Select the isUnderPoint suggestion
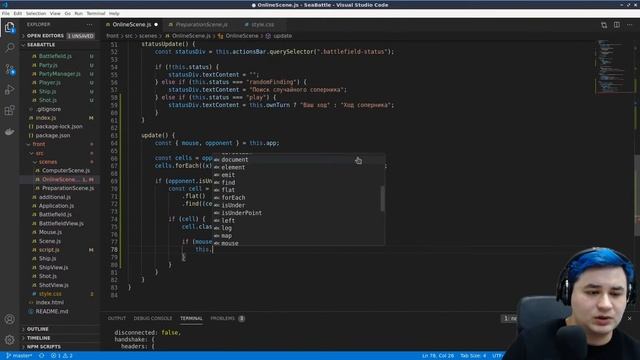Screen dimensions: 640x360 [x=299, y=213]
